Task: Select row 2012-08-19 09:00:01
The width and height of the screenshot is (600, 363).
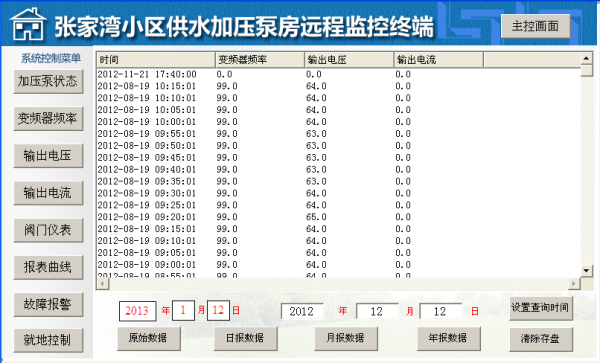Action: click(x=338, y=264)
